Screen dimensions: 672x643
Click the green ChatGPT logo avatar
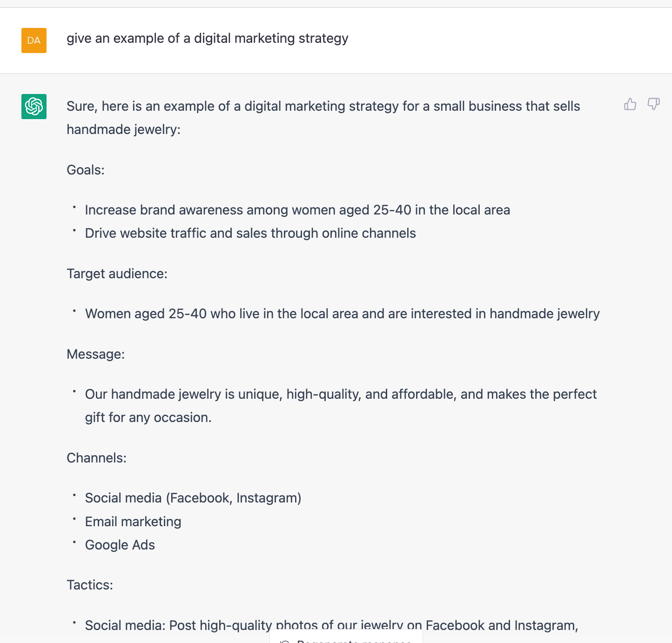(x=34, y=107)
